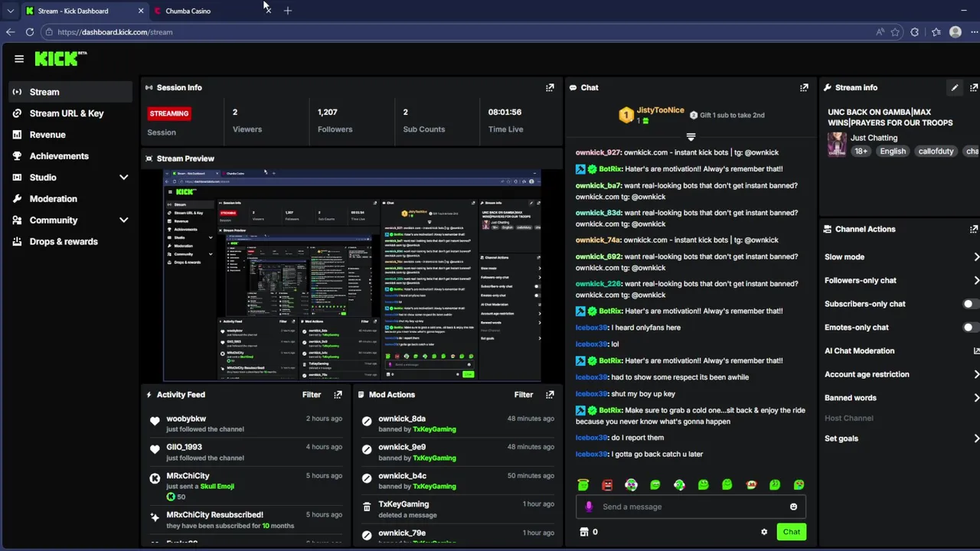This screenshot has width=980, height=551.
Task: Open the browser tab list dropdown
Action: (x=10, y=11)
